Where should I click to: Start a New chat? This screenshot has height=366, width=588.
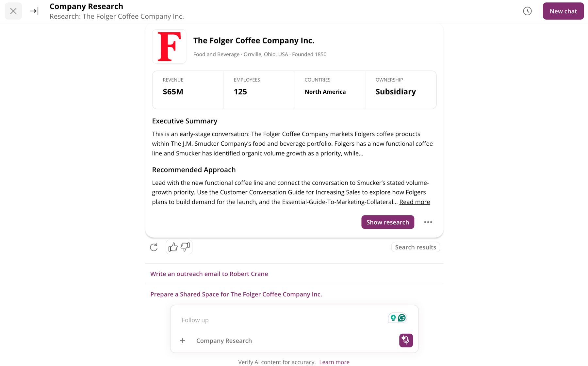click(x=563, y=11)
